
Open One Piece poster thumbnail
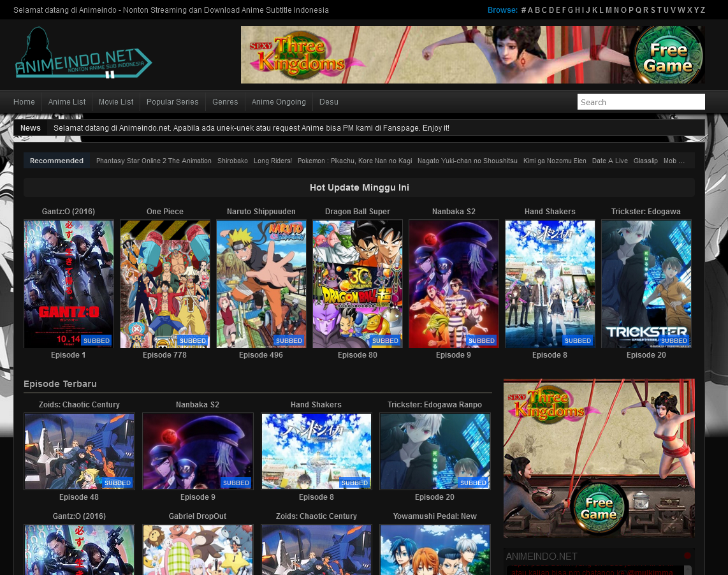(x=165, y=284)
